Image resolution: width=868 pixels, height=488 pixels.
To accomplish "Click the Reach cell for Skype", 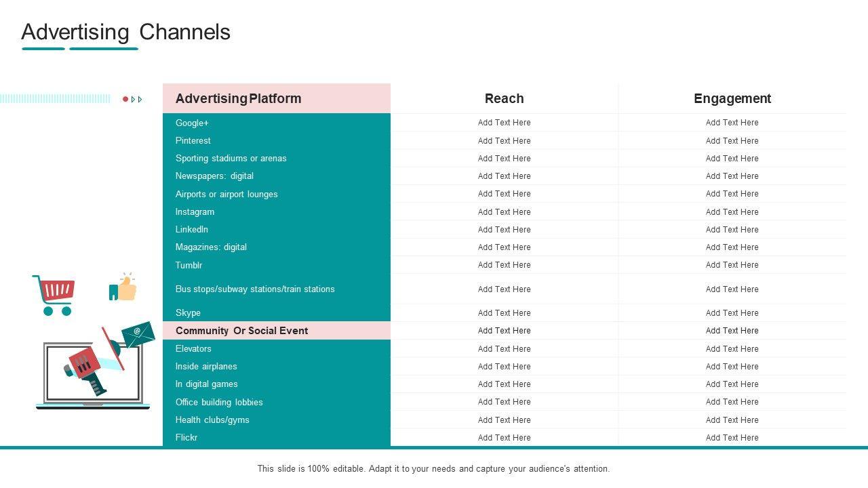I will 504,312.
